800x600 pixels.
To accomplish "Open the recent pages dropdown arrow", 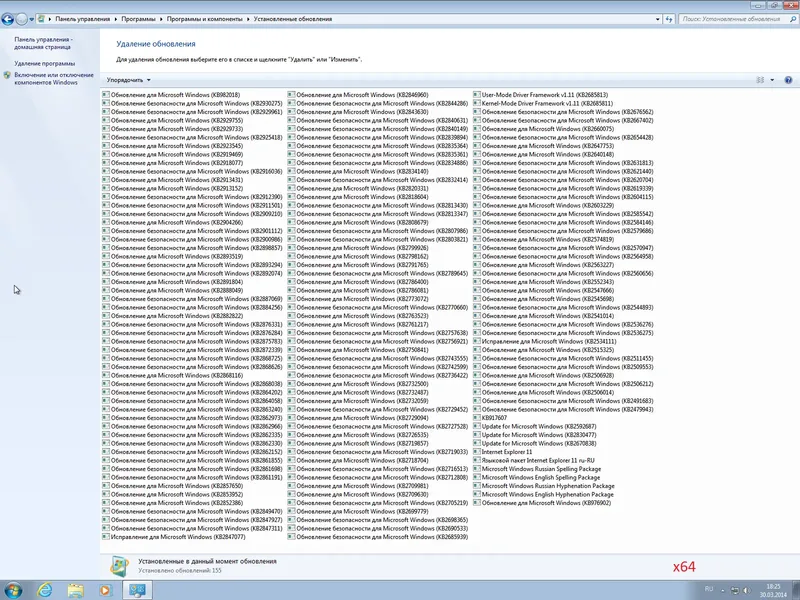I will tap(32, 19).
